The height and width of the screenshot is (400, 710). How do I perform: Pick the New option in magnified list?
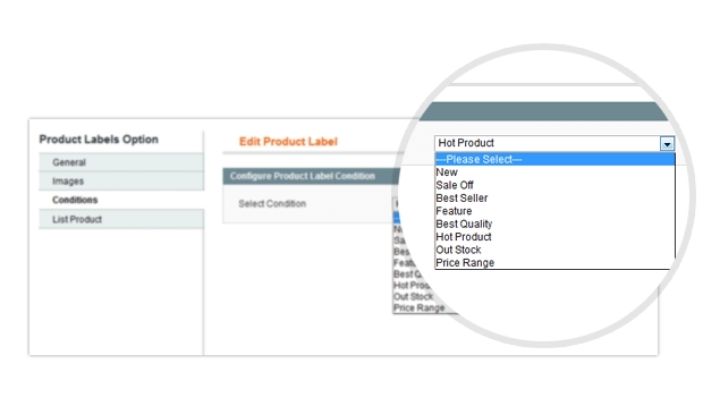click(x=447, y=172)
